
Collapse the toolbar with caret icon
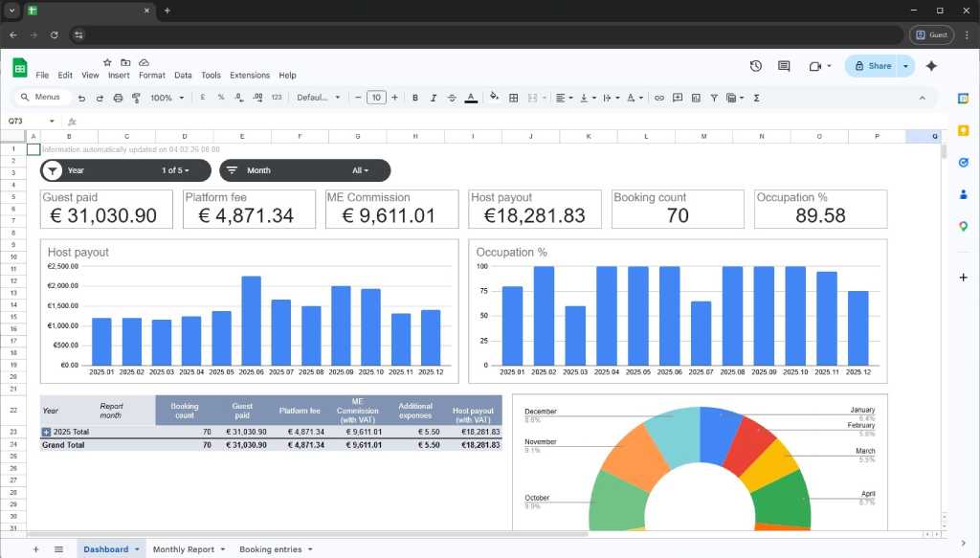pos(922,98)
